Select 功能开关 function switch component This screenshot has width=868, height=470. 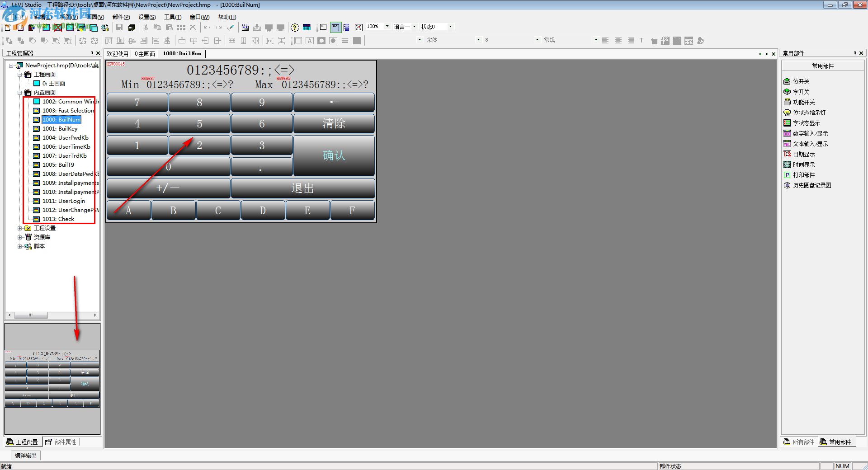tap(799, 102)
